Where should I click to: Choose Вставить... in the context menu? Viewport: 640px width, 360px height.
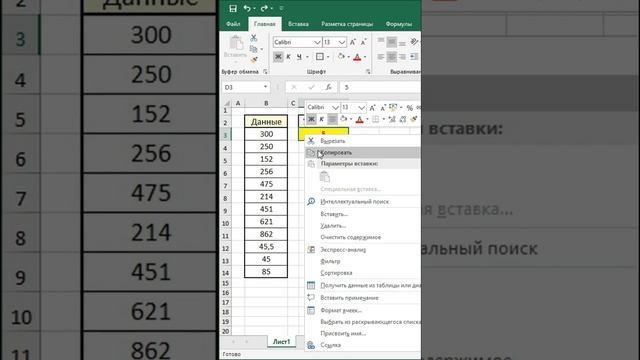click(363, 214)
